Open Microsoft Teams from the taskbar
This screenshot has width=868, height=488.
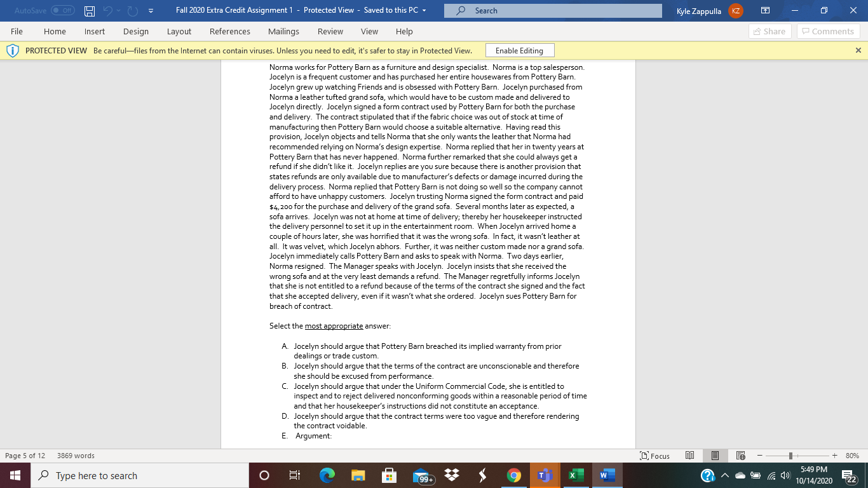click(x=545, y=475)
